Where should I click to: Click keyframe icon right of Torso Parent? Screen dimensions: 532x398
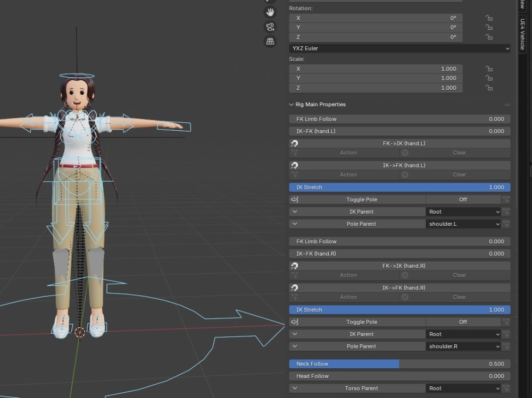click(506, 388)
